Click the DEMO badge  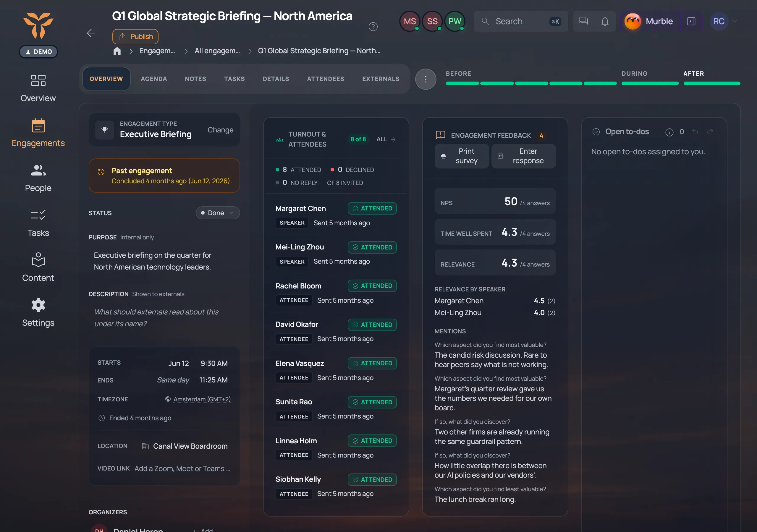pos(38,52)
